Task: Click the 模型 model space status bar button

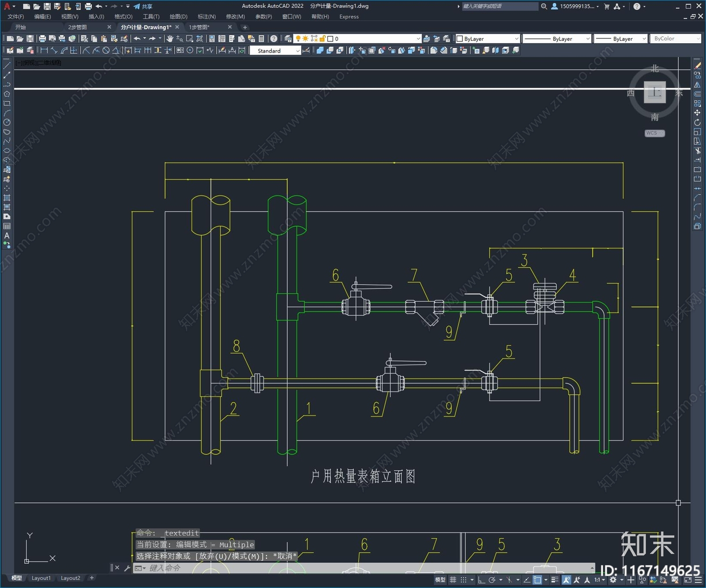Action: (440, 580)
